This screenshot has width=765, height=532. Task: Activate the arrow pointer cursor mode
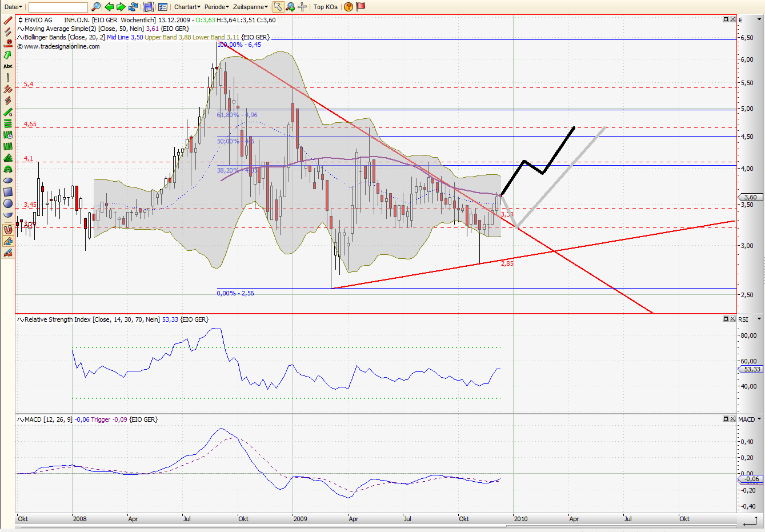coord(278,7)
